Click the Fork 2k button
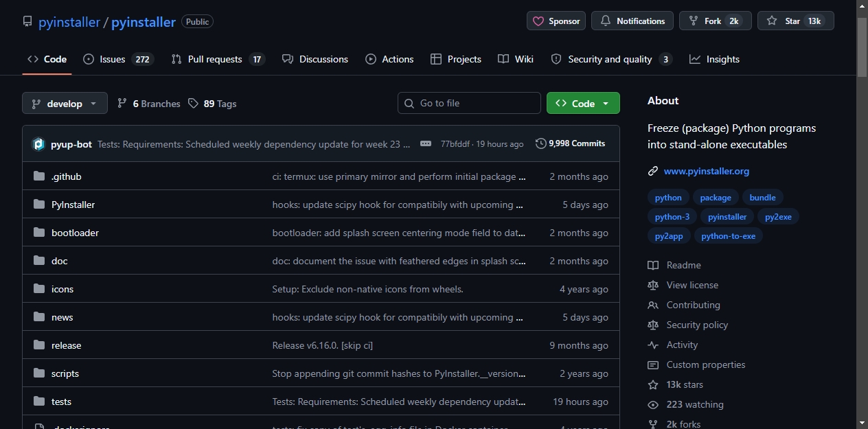The image size is (868, 429). (x=716, y=21)
